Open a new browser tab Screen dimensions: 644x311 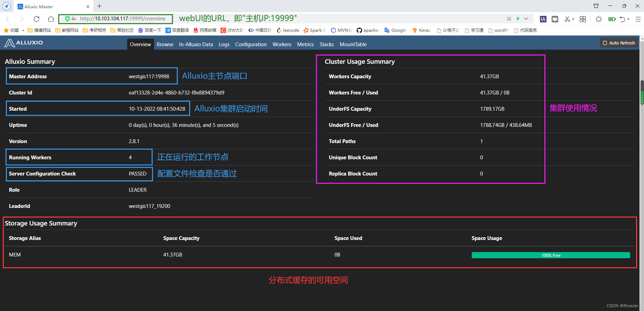(99, 6)
